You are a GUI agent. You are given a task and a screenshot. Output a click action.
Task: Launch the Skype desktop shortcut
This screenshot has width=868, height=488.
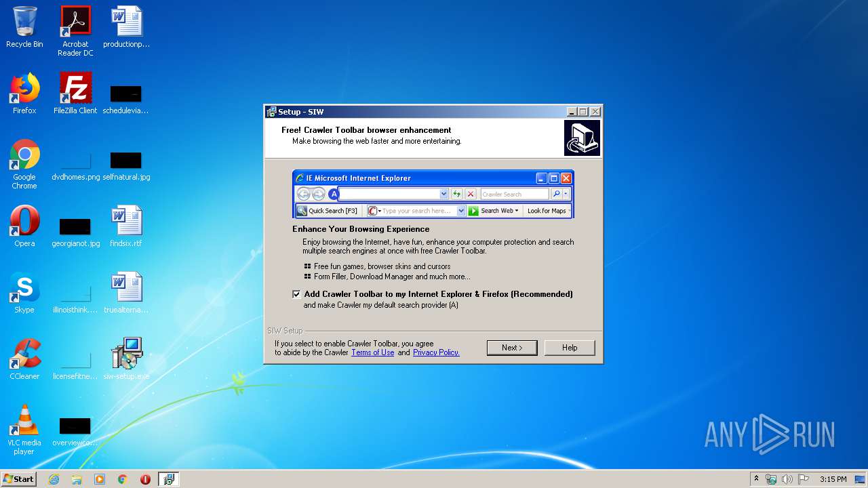[x=24, y=293]
